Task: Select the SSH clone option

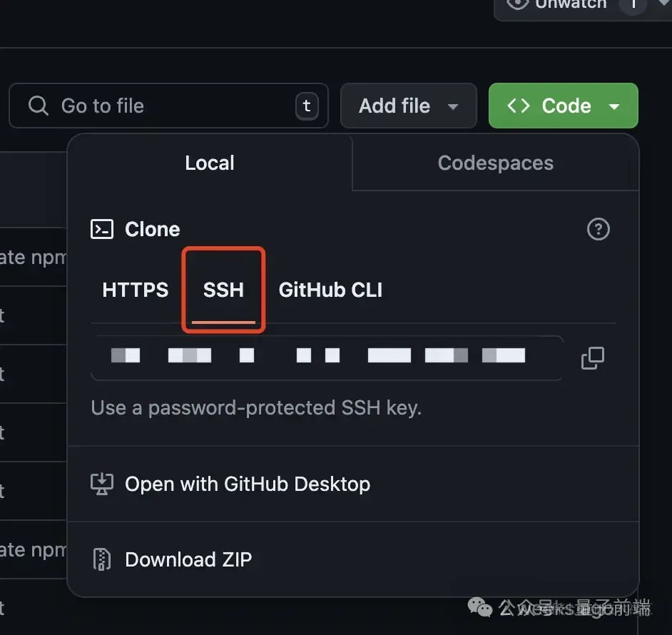Action: pos(223,290)
